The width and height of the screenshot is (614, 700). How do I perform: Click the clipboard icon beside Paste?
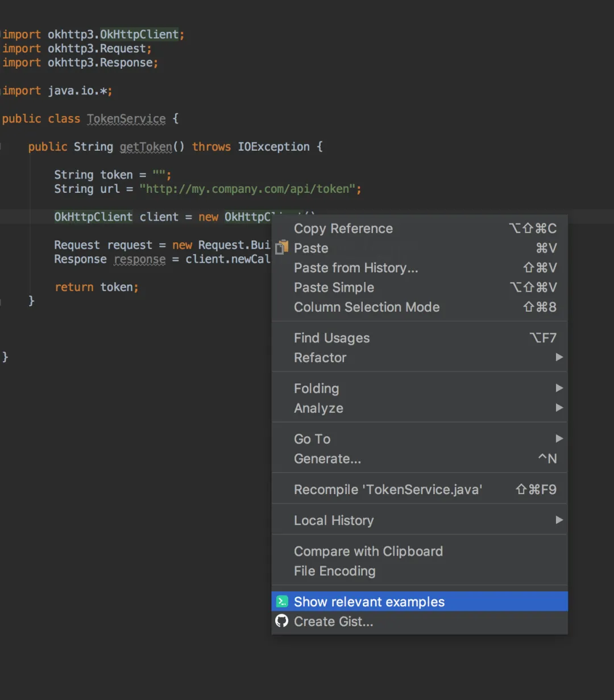click(282, 248)
